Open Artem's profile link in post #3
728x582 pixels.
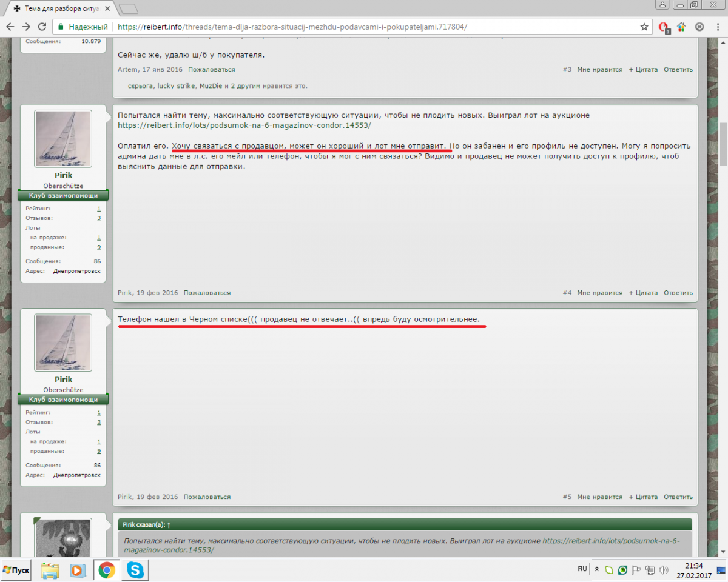[x=128, y=70]
